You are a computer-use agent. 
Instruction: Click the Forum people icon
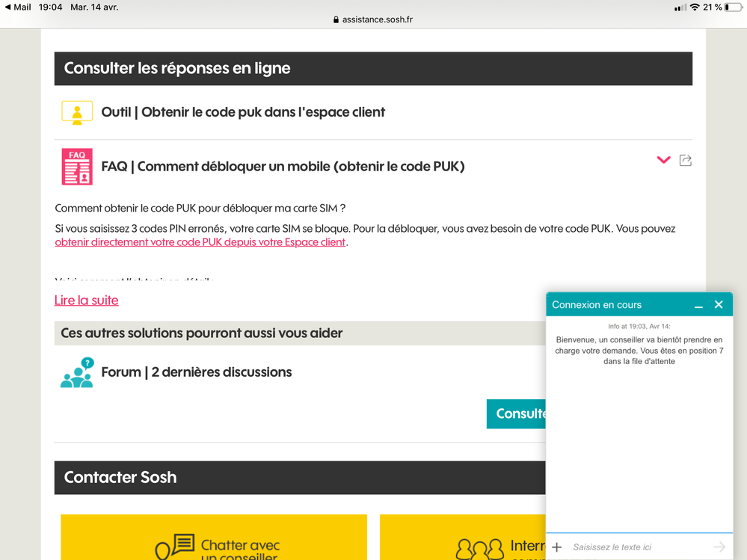point(77,372)
